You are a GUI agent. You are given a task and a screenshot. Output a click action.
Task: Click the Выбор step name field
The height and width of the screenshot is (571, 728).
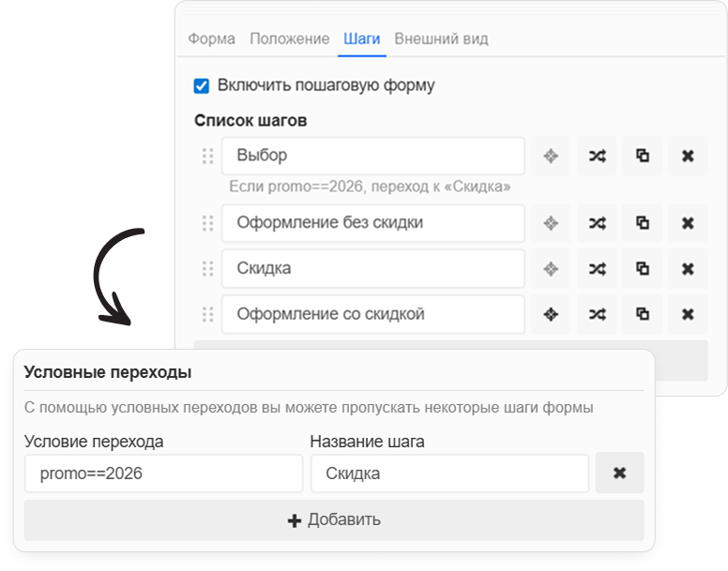click(372, 157)
